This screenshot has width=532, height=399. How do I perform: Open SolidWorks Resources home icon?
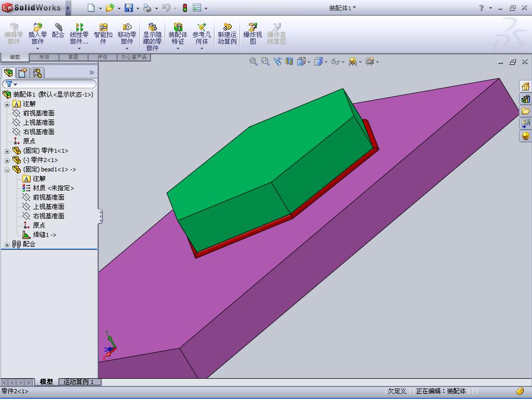(x=525, y=87)
